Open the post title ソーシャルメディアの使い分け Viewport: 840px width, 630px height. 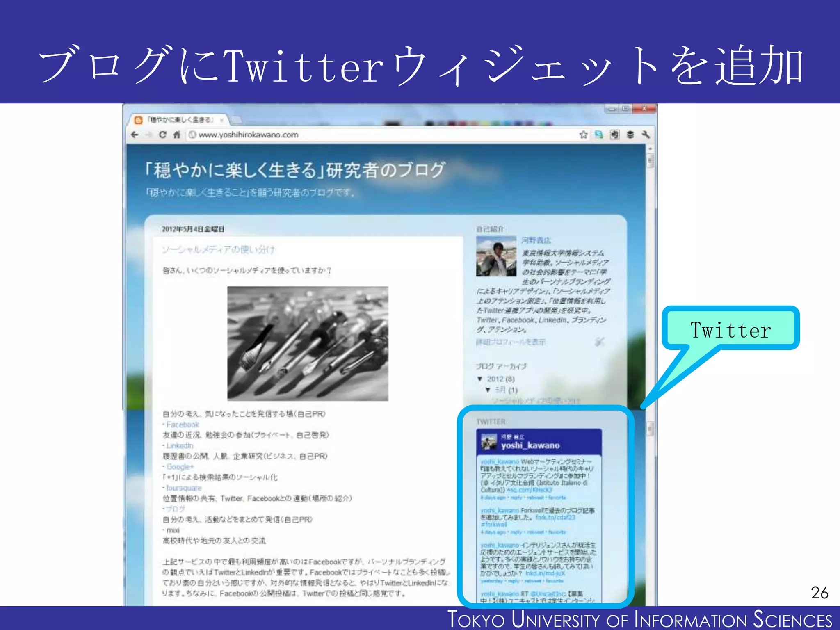[218, 249]
